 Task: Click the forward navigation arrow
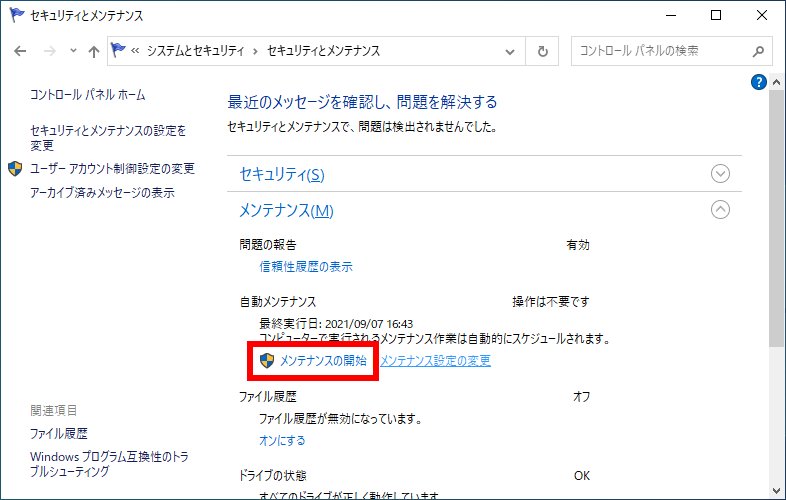47,51
